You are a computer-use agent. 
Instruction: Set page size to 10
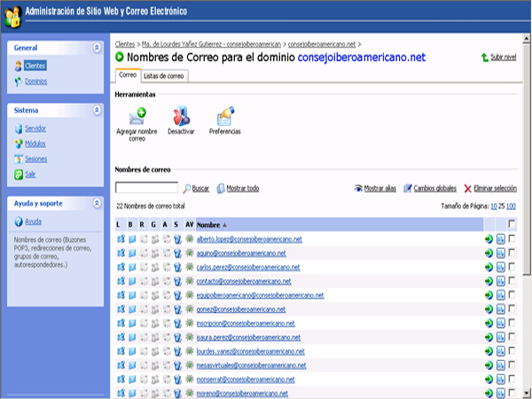click(x=494, y=206)
